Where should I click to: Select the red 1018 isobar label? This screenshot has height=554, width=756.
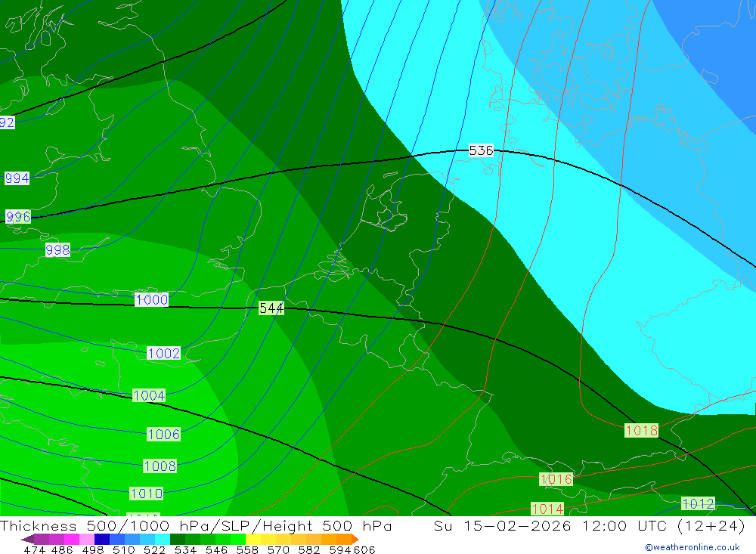tap(641, 430)
